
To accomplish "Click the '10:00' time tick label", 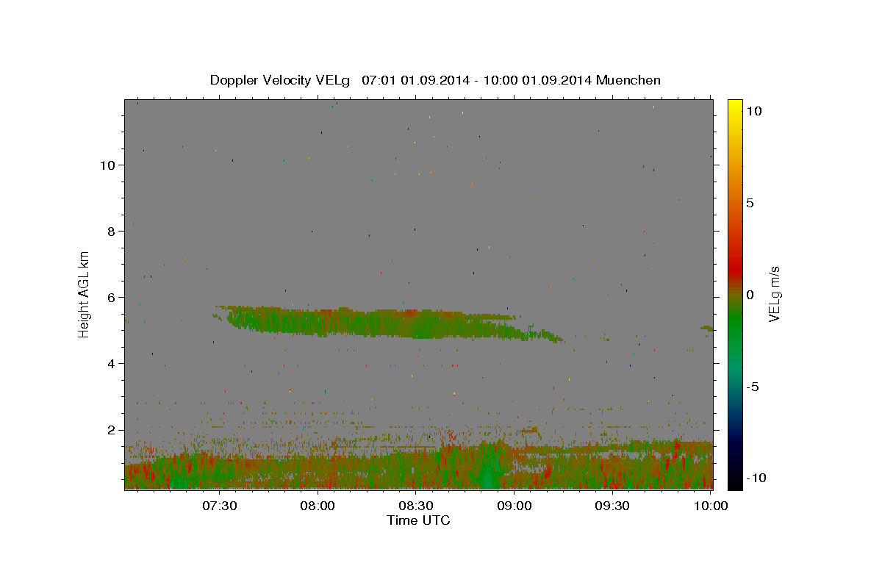I will click(x=710, y=506).
